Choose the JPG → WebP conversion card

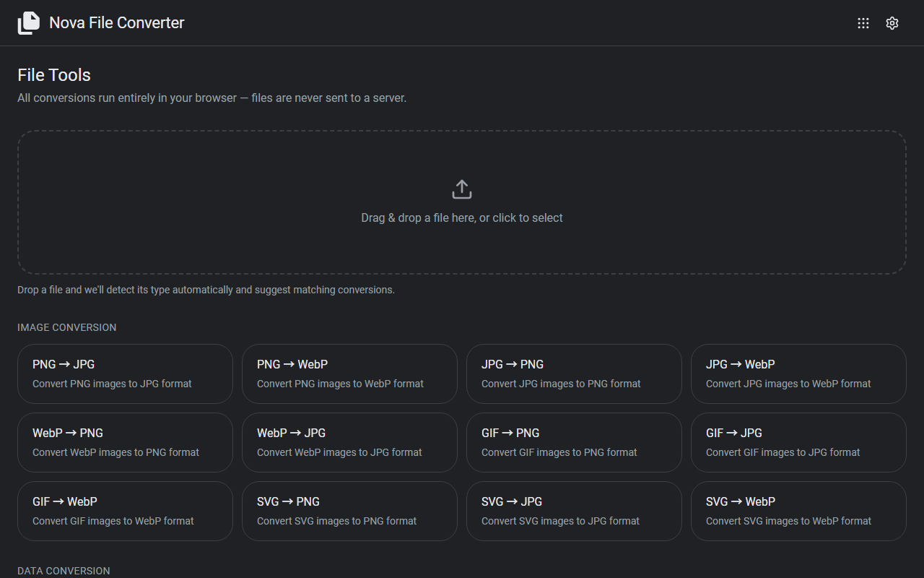tap(798, 374)
